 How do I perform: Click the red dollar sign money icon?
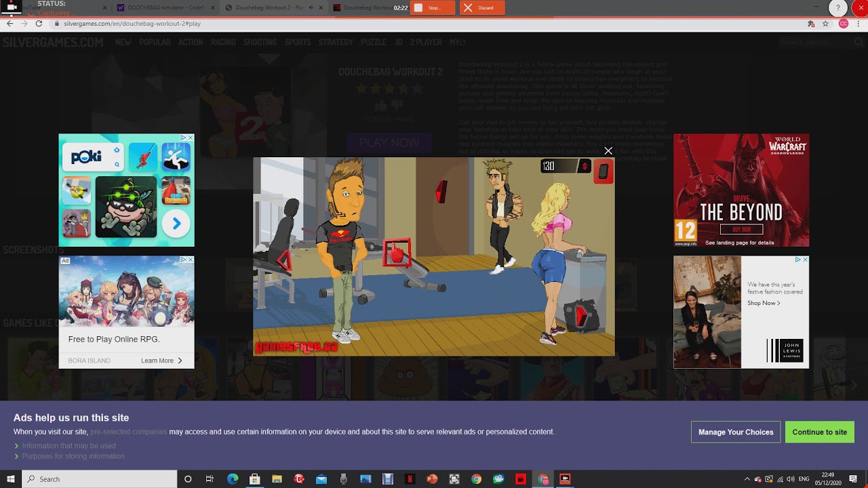pyautogui.click(x=584, y=166)
